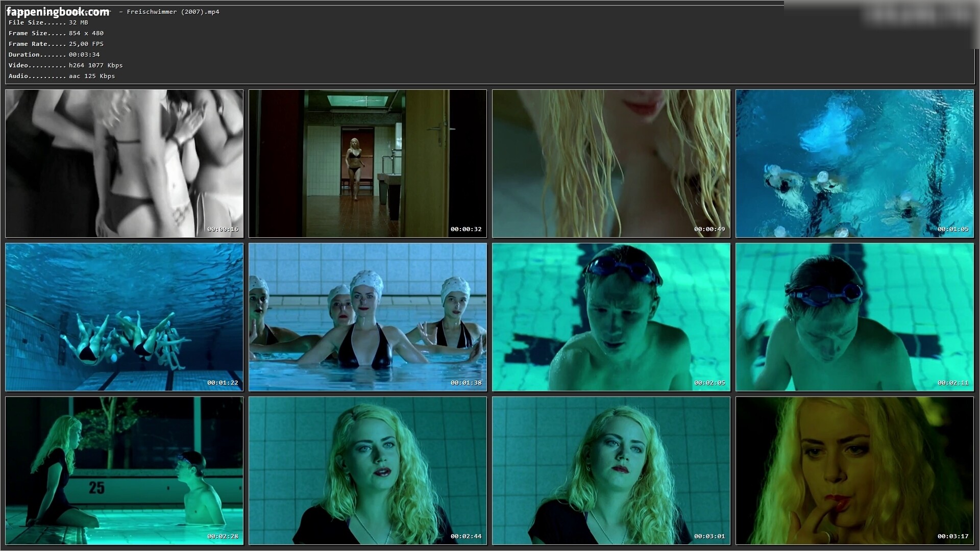The height and width of the screenshot is (551, 980).
Task: Open the black-and-white thumbnail at 00:00:16
Action: pos(124,163)
